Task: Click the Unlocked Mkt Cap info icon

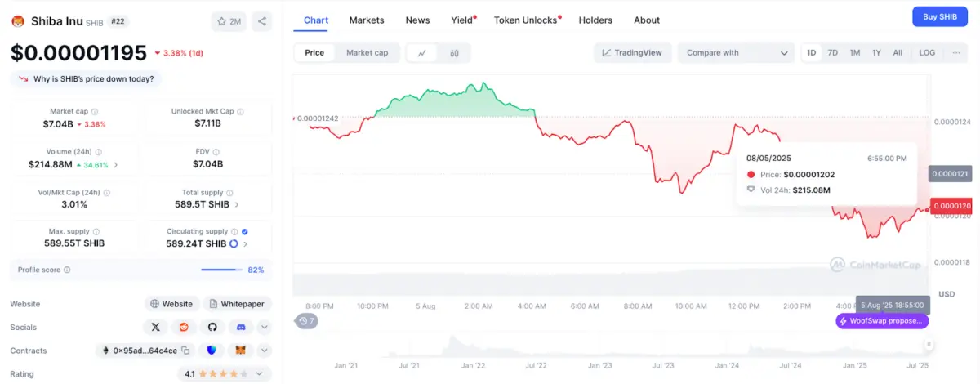Action: [242, 111]
